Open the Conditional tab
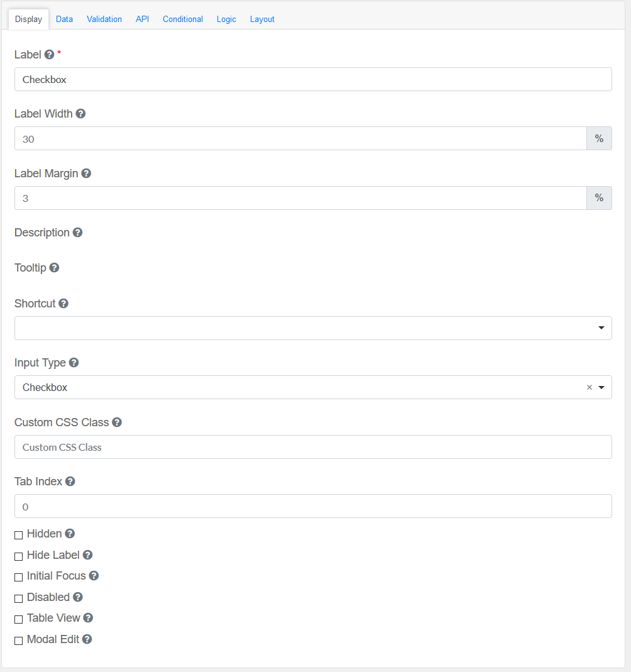The image size is (631, 672). coord(183,19)
